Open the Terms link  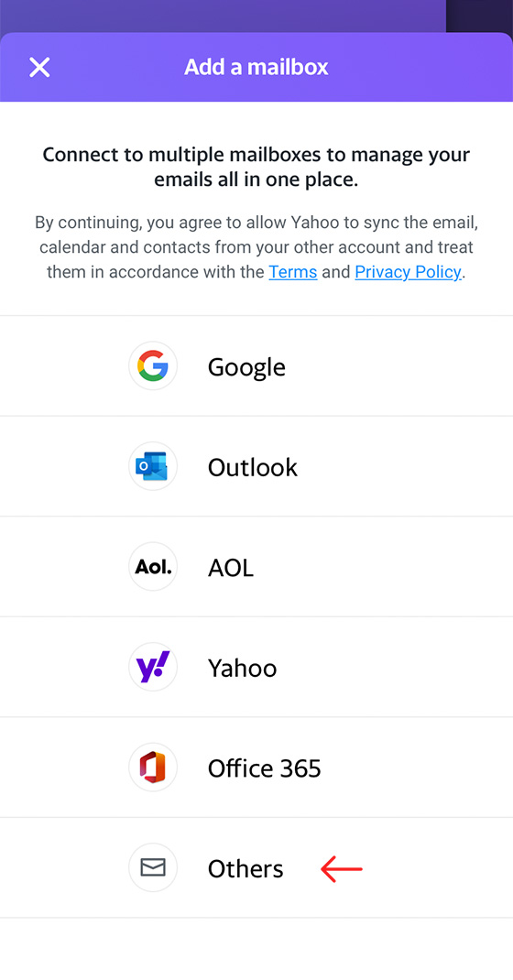[293, 273]
